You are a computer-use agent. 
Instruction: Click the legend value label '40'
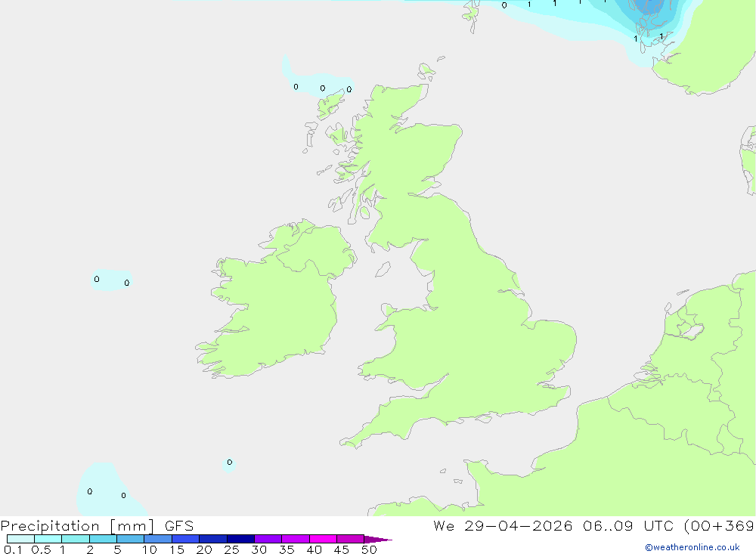tap(314, 549)
